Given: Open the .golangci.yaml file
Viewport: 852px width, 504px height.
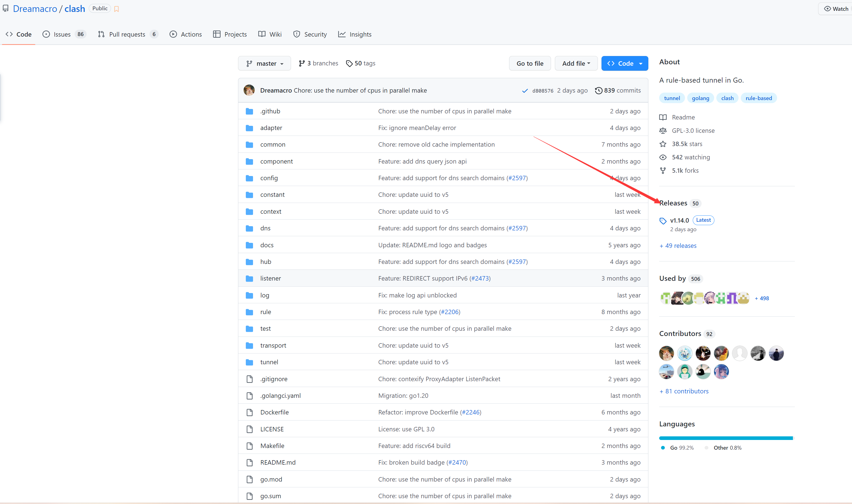Looking at the screenshot, I should tap(280, 396).
